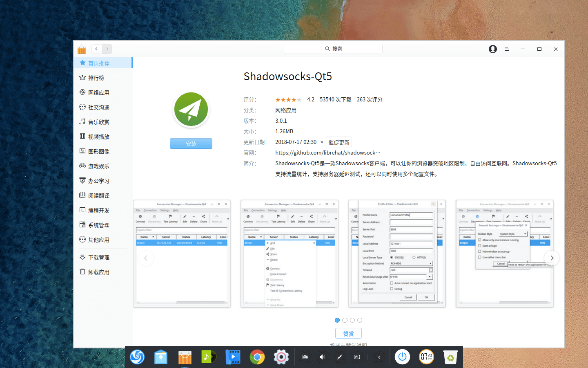Open the Profile Editor screenshot

point(397,254)
